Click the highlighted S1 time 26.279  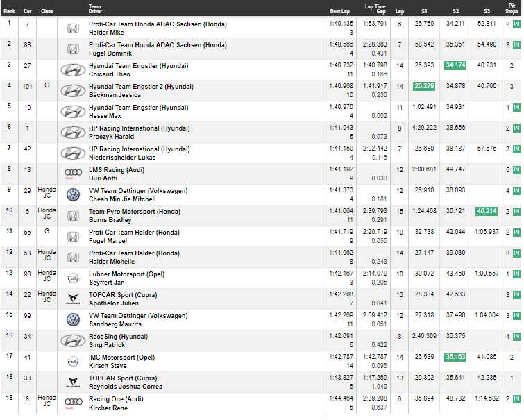(x=424, y=86)
